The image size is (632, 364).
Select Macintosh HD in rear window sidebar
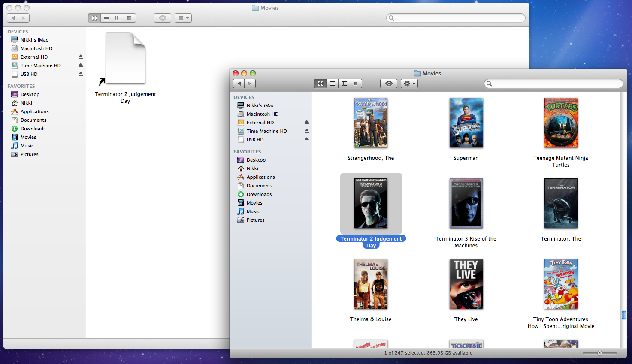pyautogui.click(x=36, y=48)
